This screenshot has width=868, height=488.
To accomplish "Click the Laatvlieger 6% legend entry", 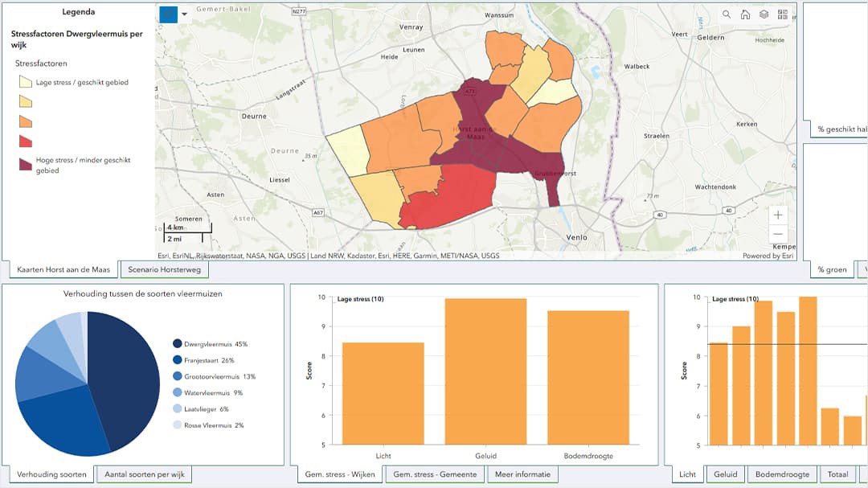I will pyautogui.click(x=201, y=408).
